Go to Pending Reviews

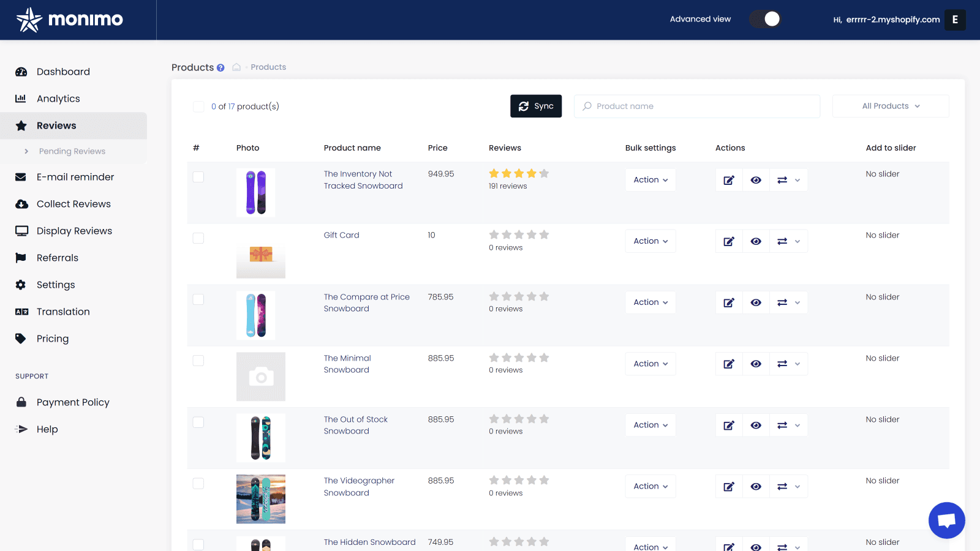pyautogui.click(x=74, y=151)
